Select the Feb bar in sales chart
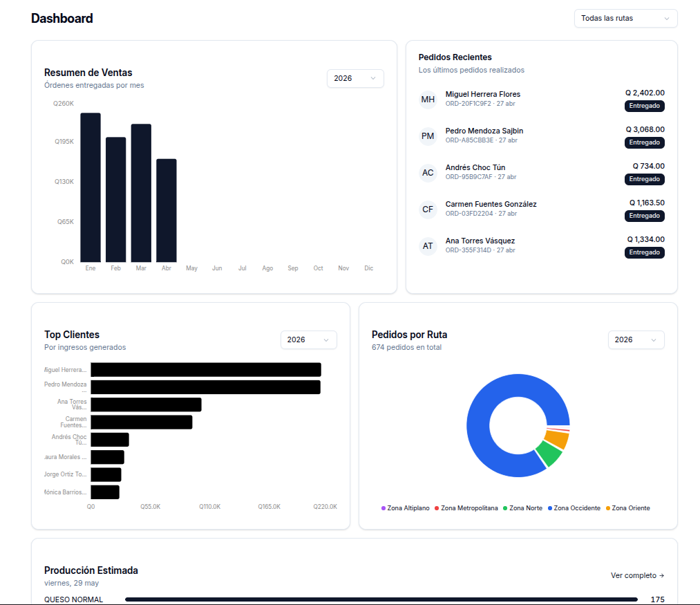 (115, 200)
